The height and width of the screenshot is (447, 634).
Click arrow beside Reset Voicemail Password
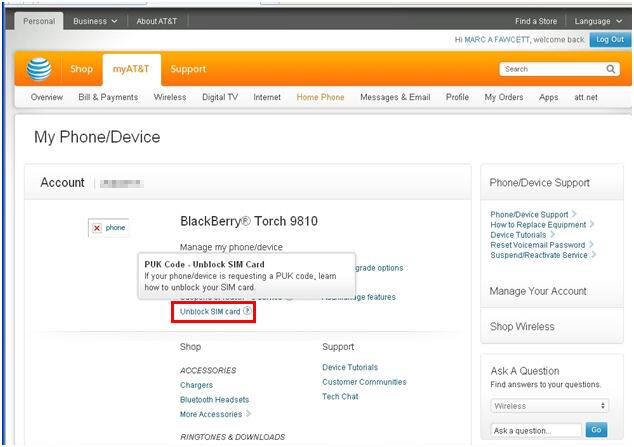591,245
